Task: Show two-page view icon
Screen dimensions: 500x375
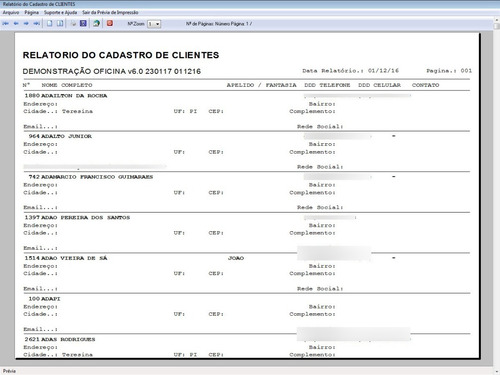Action: pos(60,24)
